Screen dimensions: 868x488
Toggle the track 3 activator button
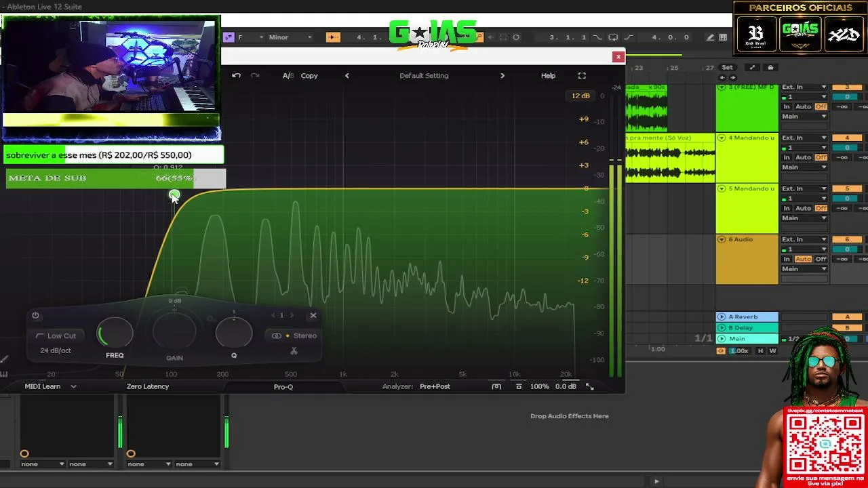coord(846,87)
